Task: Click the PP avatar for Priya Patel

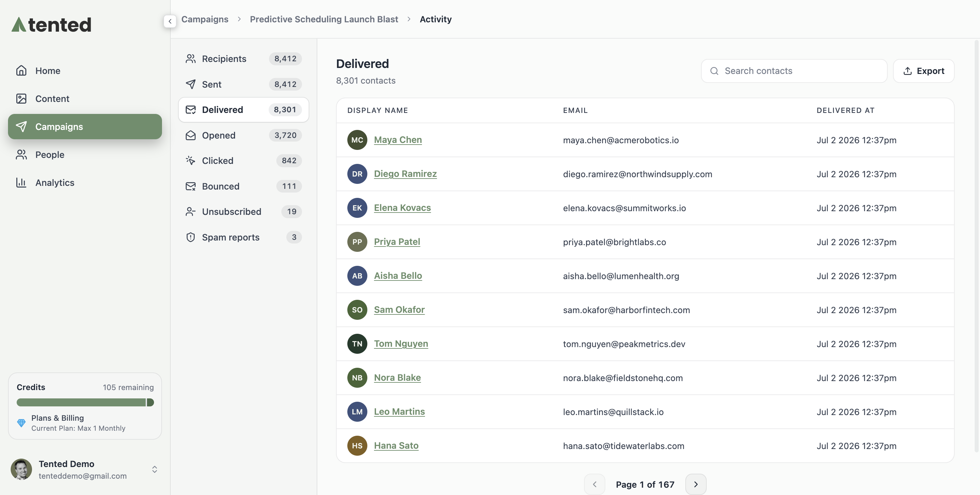Action: [x=357, y=242]
